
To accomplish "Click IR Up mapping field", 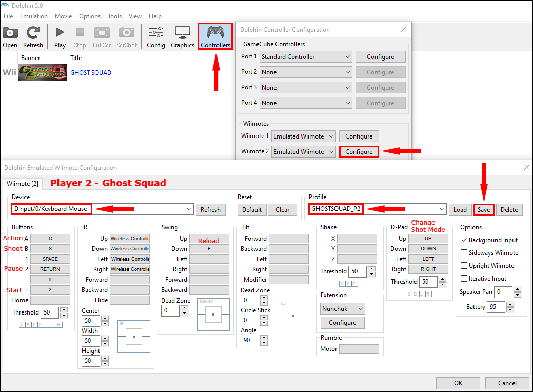I will point(130,238).
